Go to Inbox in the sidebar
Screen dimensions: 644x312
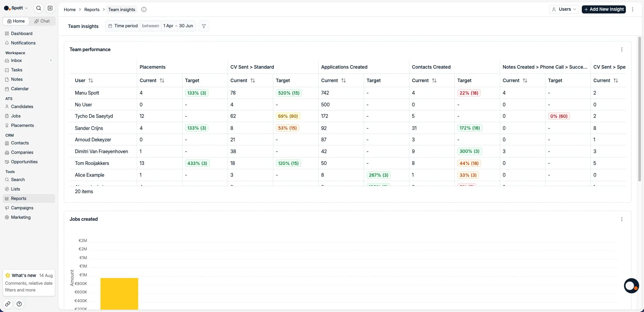(29, 61)
